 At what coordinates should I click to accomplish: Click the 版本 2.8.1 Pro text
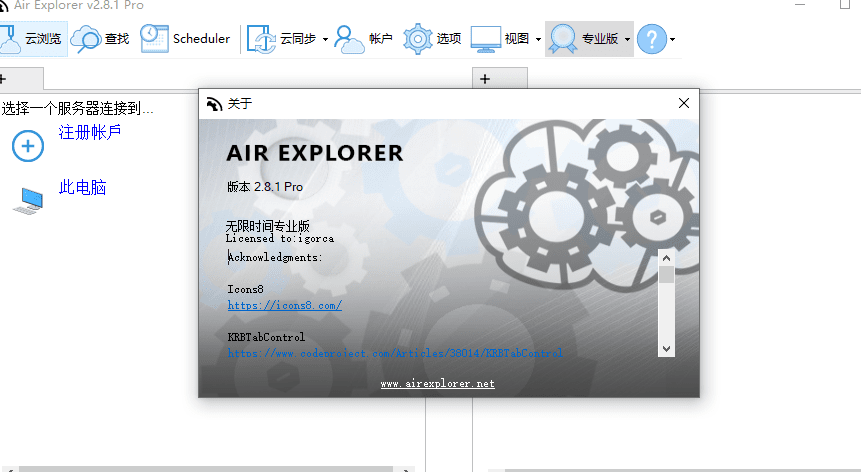click(x=265, y=187)
